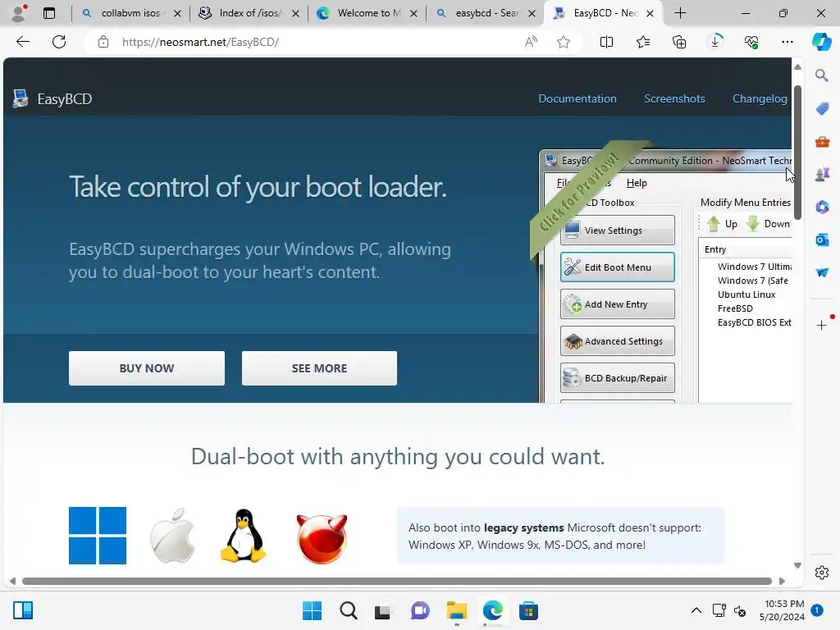Open Collections in the toolbar
Image resolution: width=840 pixels, height=630 pixels.
pos(679,42)
